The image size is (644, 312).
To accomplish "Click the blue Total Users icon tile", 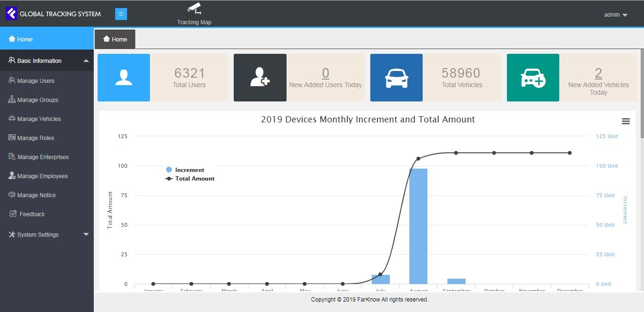I will (124, 78).
